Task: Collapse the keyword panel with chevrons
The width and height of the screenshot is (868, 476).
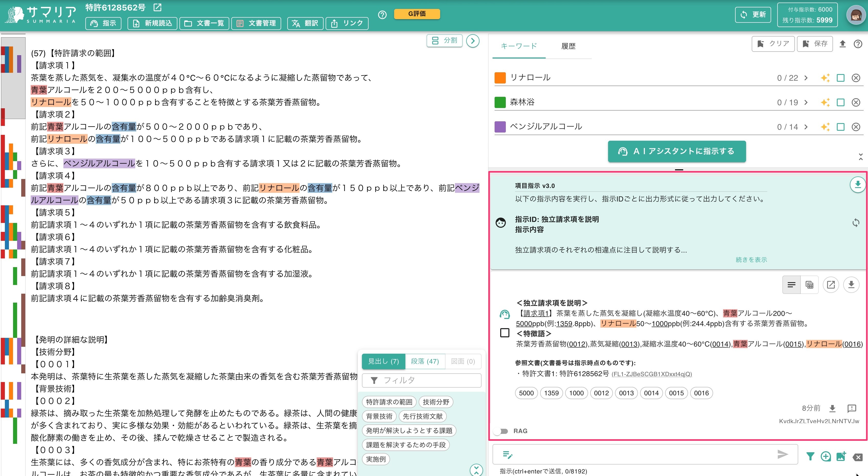Action: tap(861, 157)
